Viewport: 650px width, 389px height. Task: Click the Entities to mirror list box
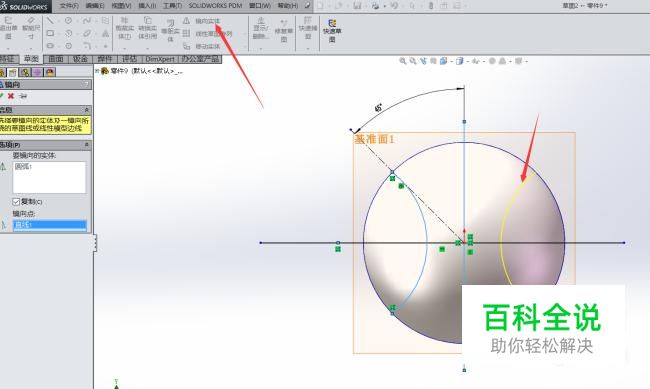[x=49, y=177]
